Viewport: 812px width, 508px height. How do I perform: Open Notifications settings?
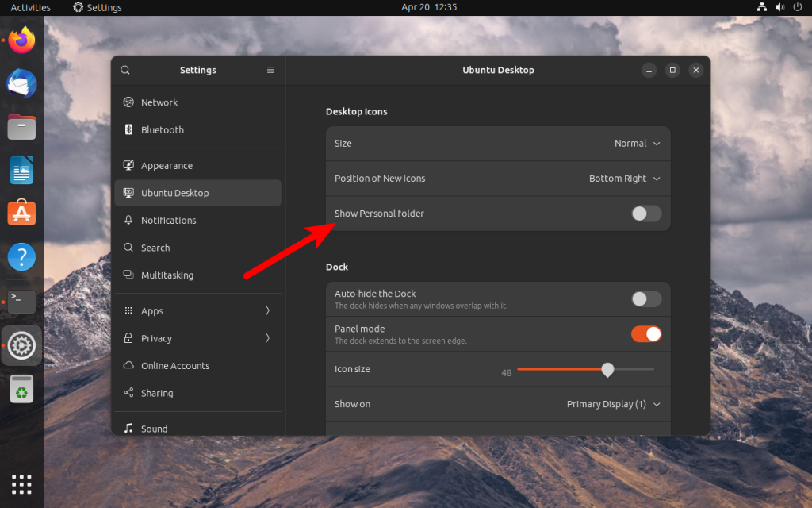tap(197, 221)
